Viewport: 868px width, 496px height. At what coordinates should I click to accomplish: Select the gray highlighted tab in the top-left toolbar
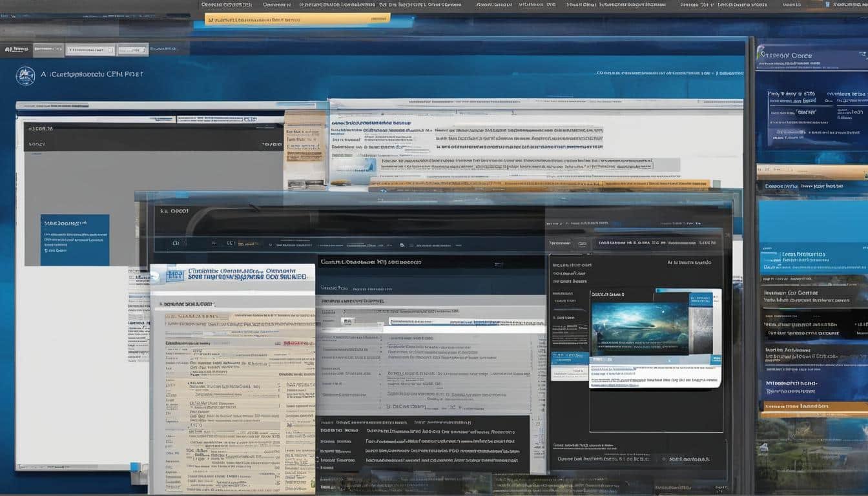(48, 50)
